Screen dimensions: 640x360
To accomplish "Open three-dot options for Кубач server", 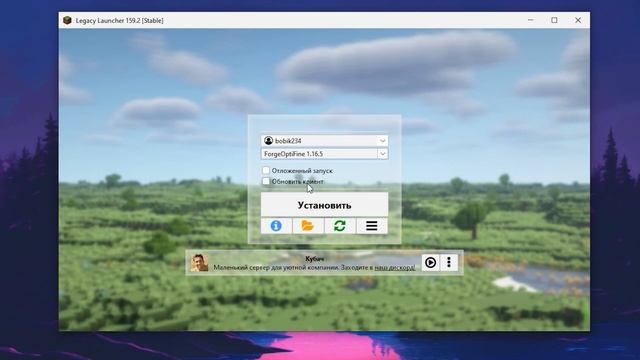I will pos(449,262).
